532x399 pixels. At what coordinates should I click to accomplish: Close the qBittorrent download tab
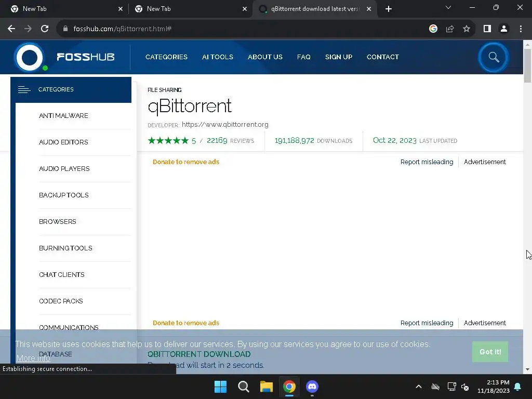coord(369,9)
